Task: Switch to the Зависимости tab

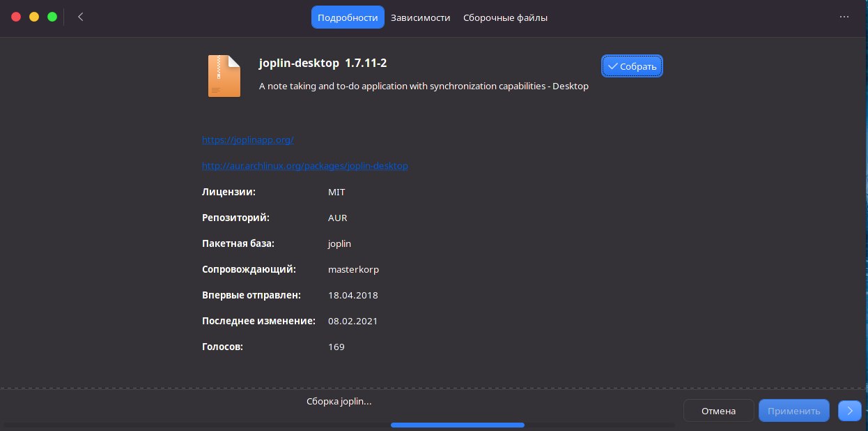Action: pos(420,17)
